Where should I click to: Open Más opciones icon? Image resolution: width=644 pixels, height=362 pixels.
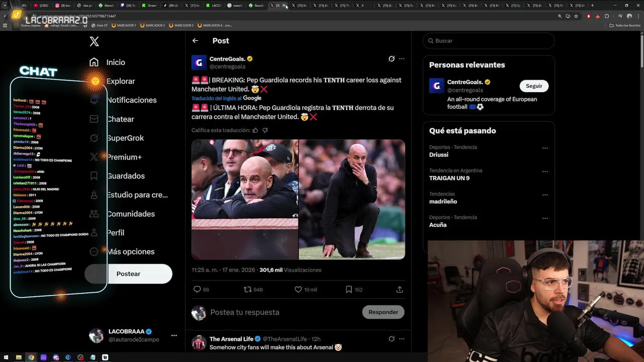coord(94,251)
